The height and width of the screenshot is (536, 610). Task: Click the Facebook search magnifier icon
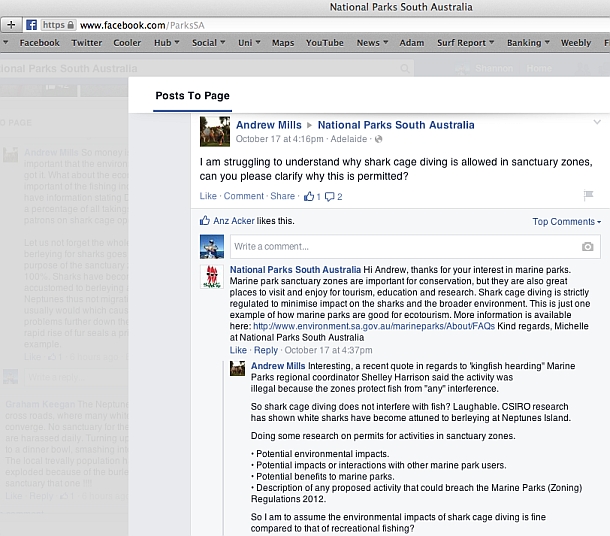[x=405, y=69]
